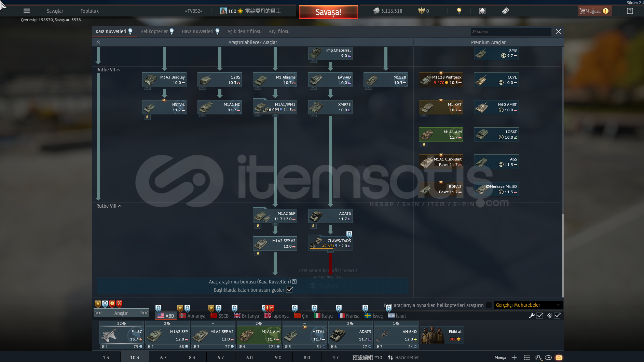Select the 10.3 preset slot

[135, 358]
